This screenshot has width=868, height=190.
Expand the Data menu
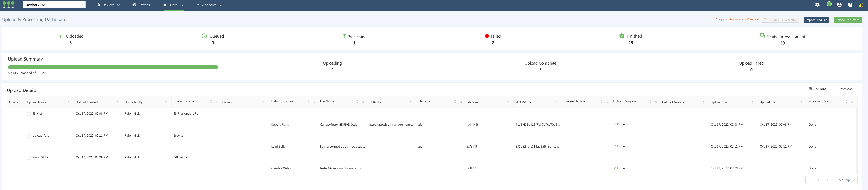(x=174, y=5)
